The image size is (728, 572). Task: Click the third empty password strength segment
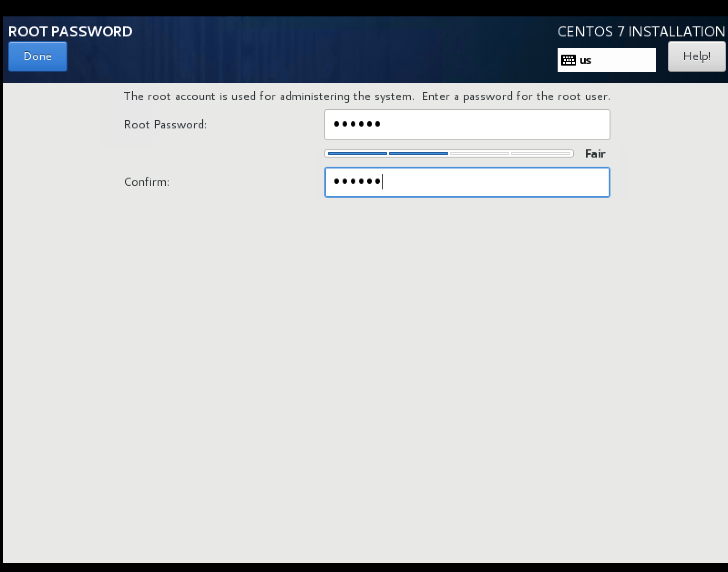pyautogui.click(x=479, y=153)
